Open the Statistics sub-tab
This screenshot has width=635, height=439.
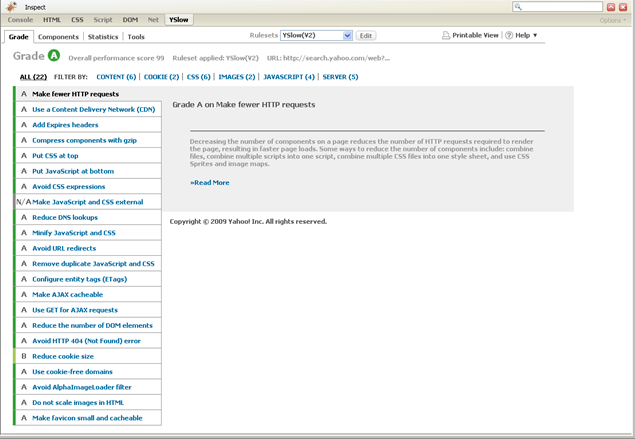pyautogui.click(x=103, y=36)
